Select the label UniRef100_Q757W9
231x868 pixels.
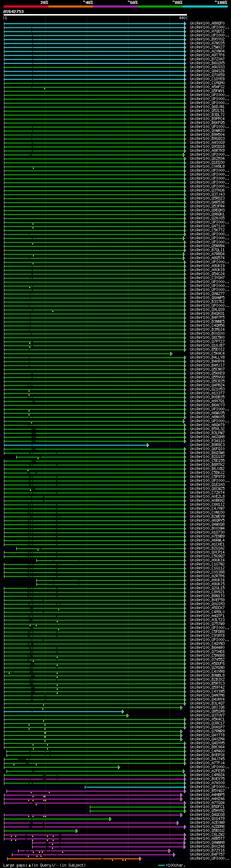pos(207,624)
